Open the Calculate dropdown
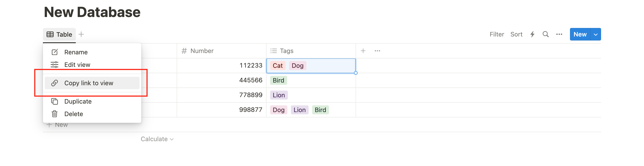 pos(157,139)
